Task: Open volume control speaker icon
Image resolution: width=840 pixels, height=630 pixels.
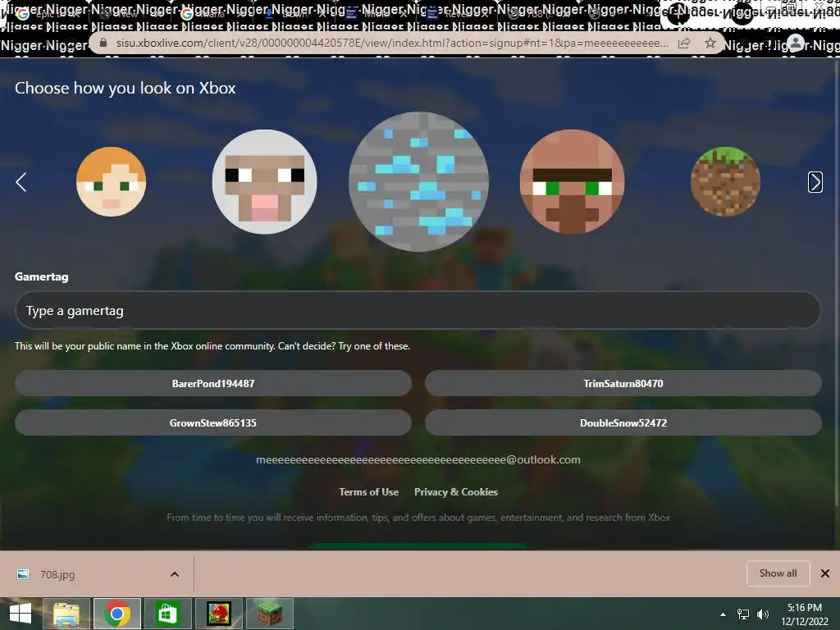Action: tap(763, 614)
